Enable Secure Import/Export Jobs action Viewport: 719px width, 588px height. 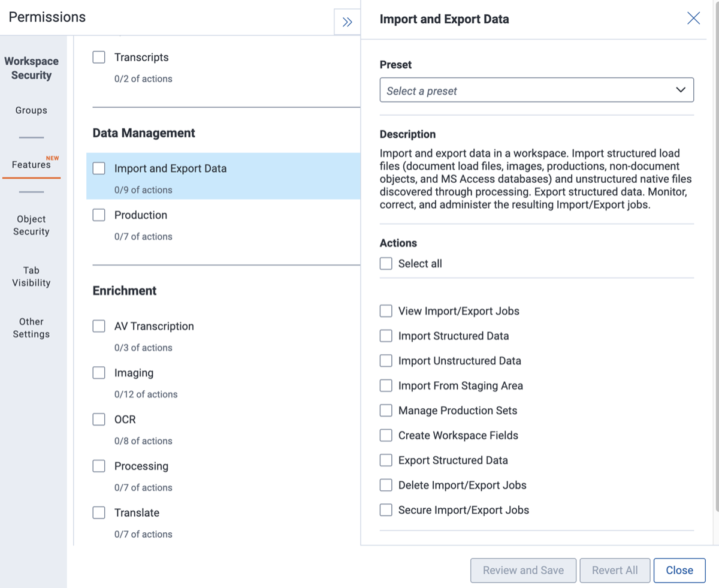click(386, 510)
